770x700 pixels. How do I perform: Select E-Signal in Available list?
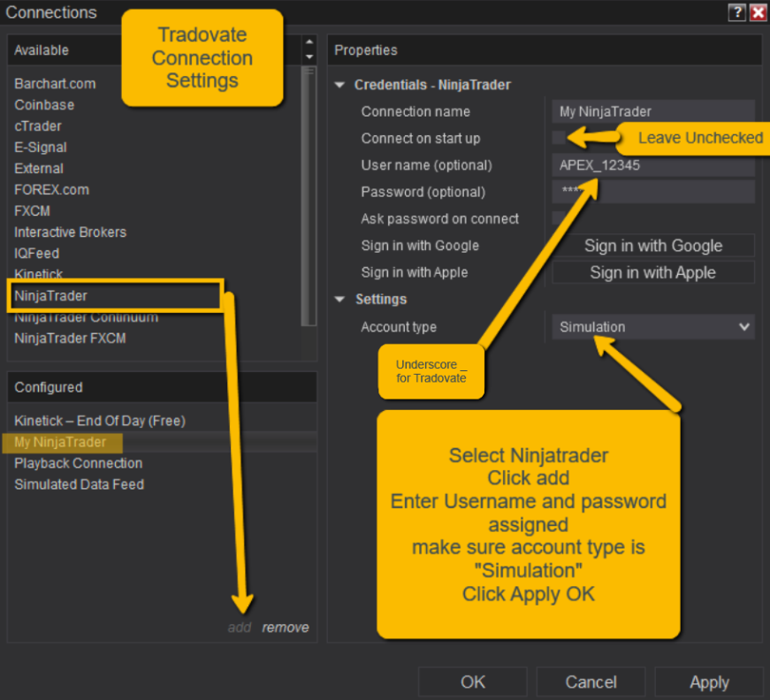coord(41,148)
